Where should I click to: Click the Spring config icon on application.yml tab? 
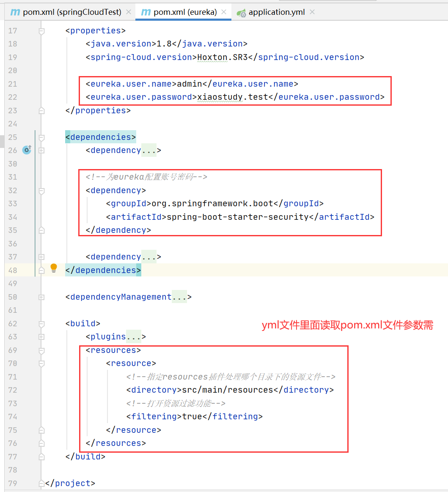pyautogui.click(x=241, y=13)
